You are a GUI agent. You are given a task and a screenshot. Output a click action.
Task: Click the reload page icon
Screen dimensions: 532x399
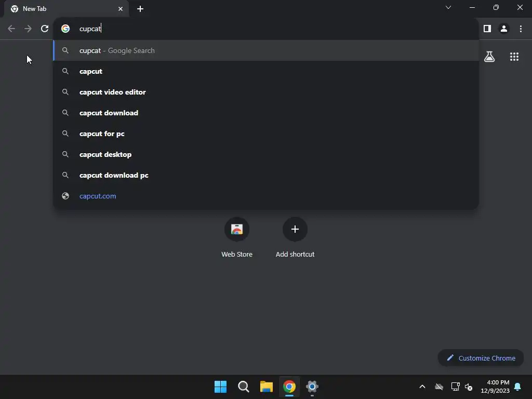point(45,29)
